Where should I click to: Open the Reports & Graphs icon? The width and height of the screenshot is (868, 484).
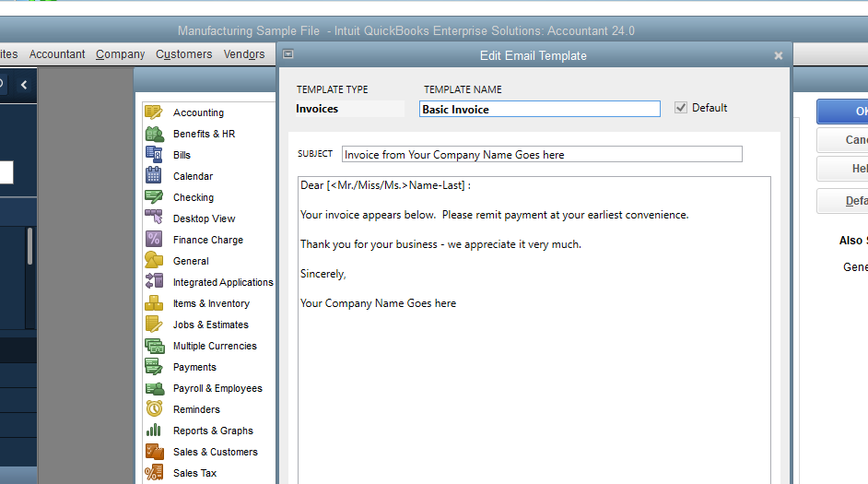(x=153, y=430)
